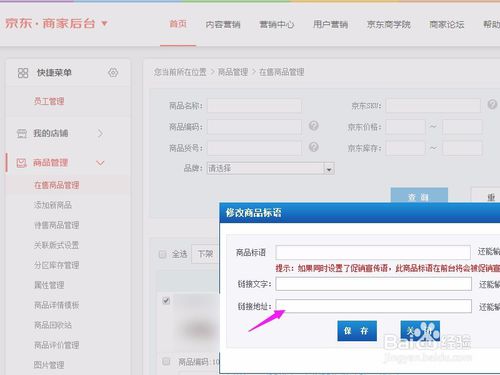Focus 京东价格 minimum field
This screenshot has width=500, height=375.
[406, 127]
